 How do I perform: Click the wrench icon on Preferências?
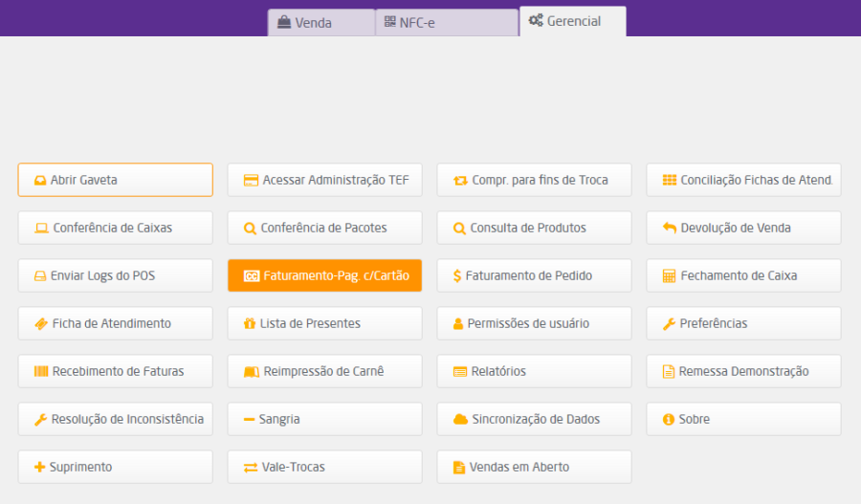669,323
